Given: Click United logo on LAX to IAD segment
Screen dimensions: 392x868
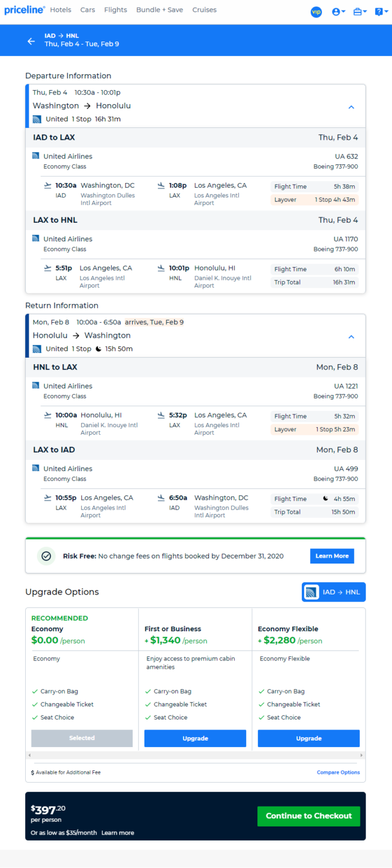Looking at the screenshot, I should tap(36, 468).
